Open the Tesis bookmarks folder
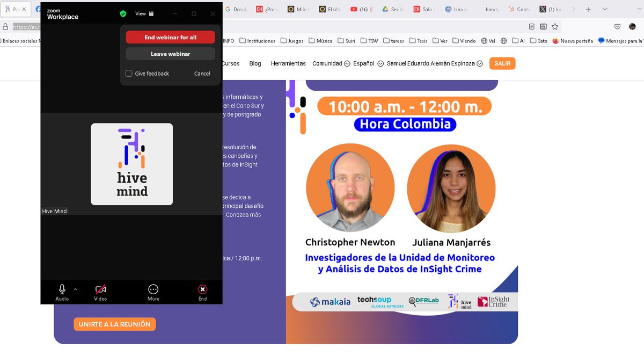Image resolution: width=644 pixels, height=356 pixels. click(x=418, y=41)
